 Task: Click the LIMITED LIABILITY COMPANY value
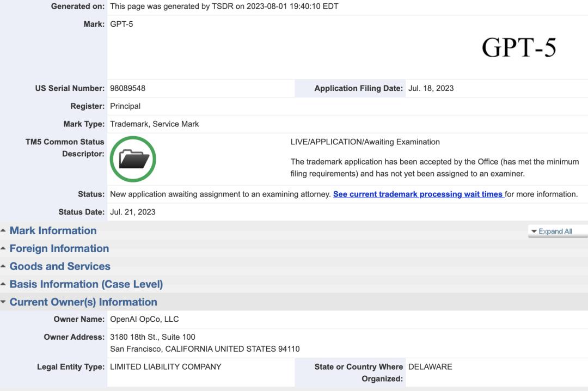pos(166,366)
